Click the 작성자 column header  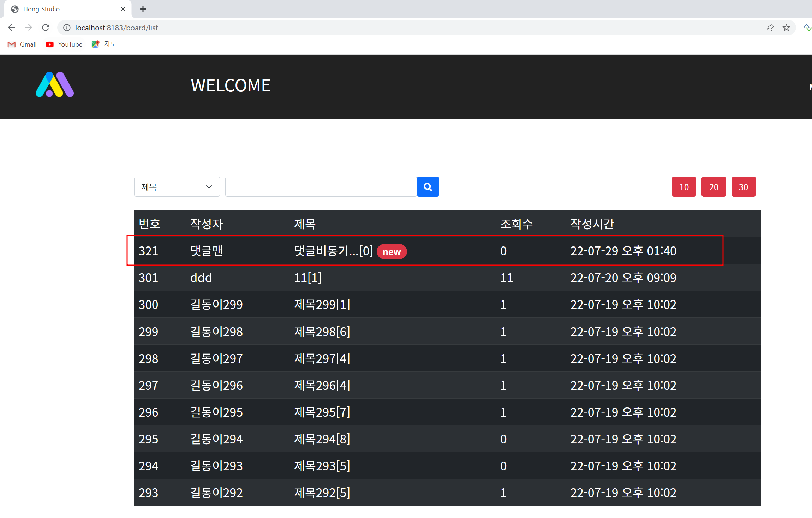click(x=207, y=224)
